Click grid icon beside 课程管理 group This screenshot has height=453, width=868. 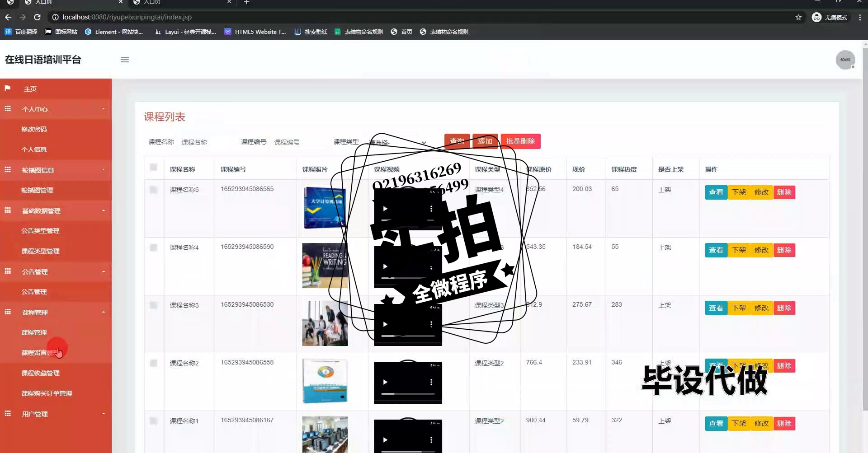8,312
